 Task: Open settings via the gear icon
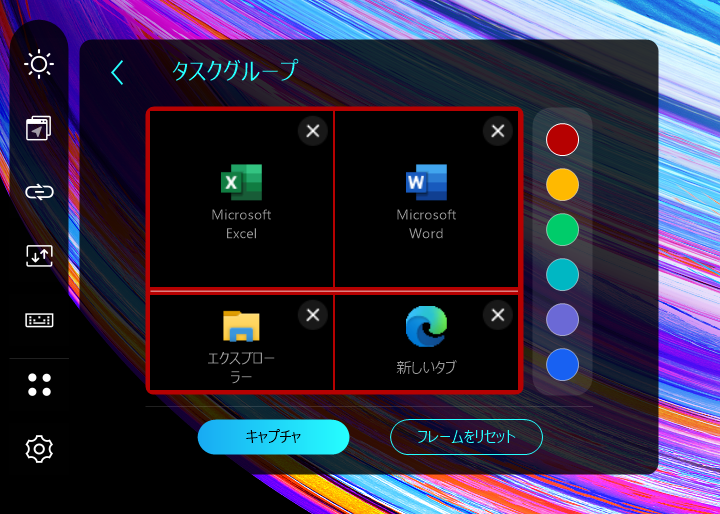(39, 449)
